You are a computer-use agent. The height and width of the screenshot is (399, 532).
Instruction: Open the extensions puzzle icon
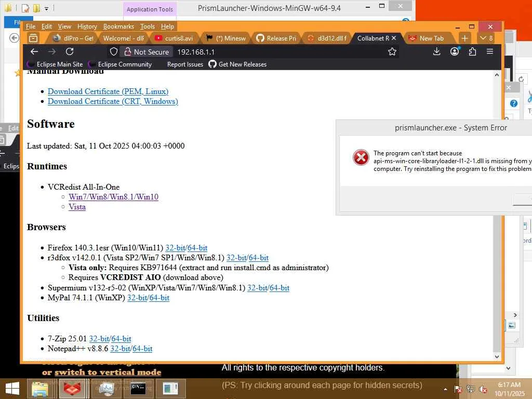point(472,51)
